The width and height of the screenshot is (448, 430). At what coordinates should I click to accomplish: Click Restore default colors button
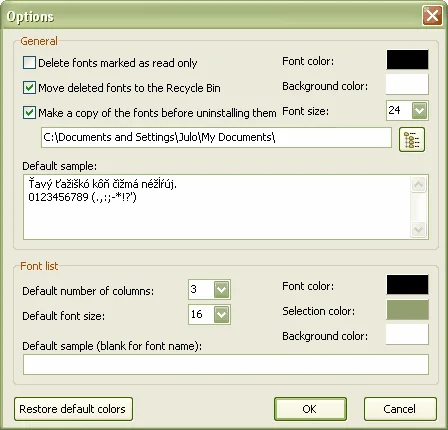pos(73,409)
